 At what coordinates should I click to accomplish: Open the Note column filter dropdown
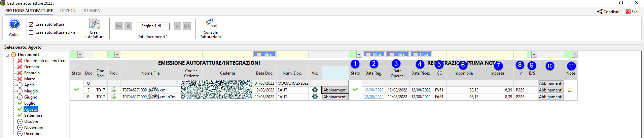574,54
